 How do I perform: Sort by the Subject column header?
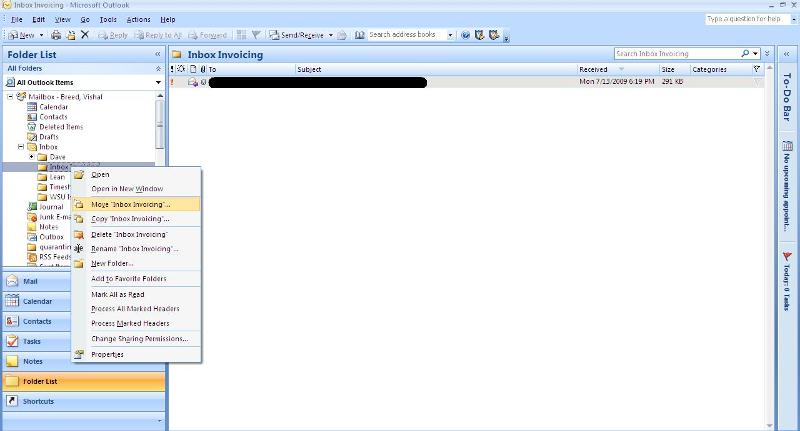(x=436, y=69)
